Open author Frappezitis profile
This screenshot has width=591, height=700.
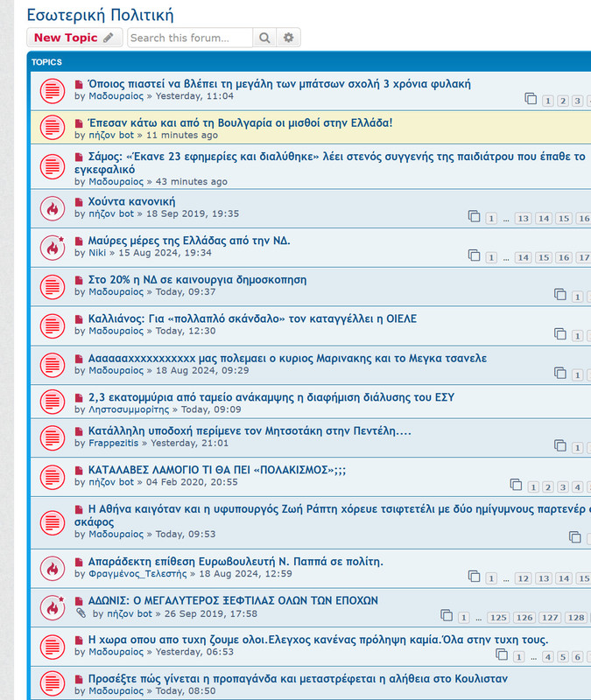(x=114, y=443)
